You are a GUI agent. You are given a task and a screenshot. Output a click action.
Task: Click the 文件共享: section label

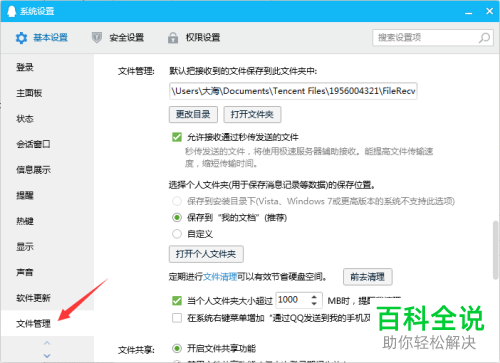(136, 350)
